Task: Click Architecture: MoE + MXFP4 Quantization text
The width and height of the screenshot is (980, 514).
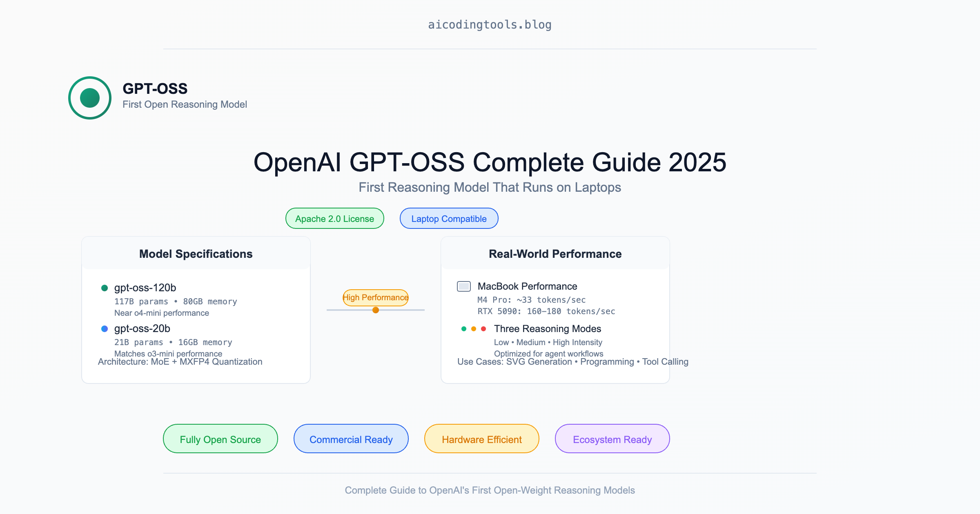Action: click(x=180, y=362)
